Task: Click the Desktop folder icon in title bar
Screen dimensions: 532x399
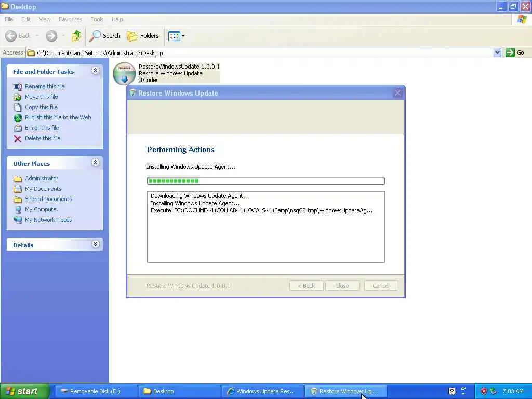Action: [5, 6]
